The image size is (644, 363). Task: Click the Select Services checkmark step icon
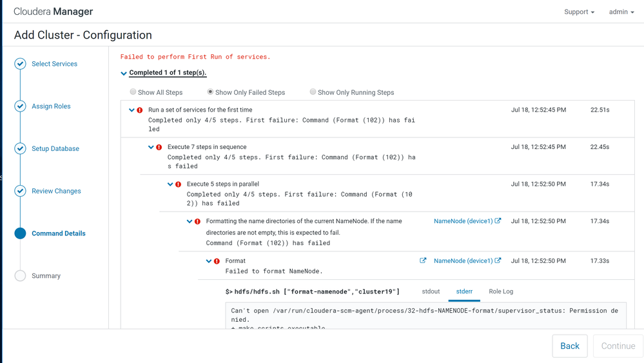21,64
